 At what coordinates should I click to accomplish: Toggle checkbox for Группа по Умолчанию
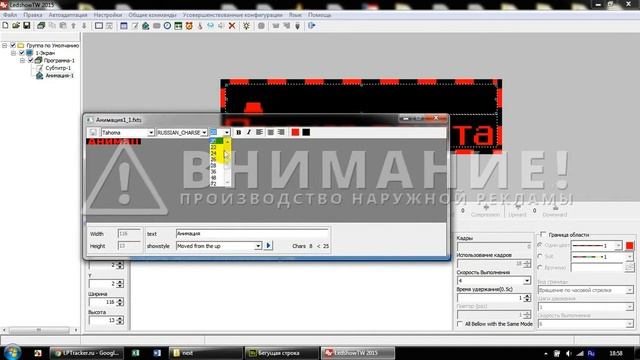click(x=13, y=45)
